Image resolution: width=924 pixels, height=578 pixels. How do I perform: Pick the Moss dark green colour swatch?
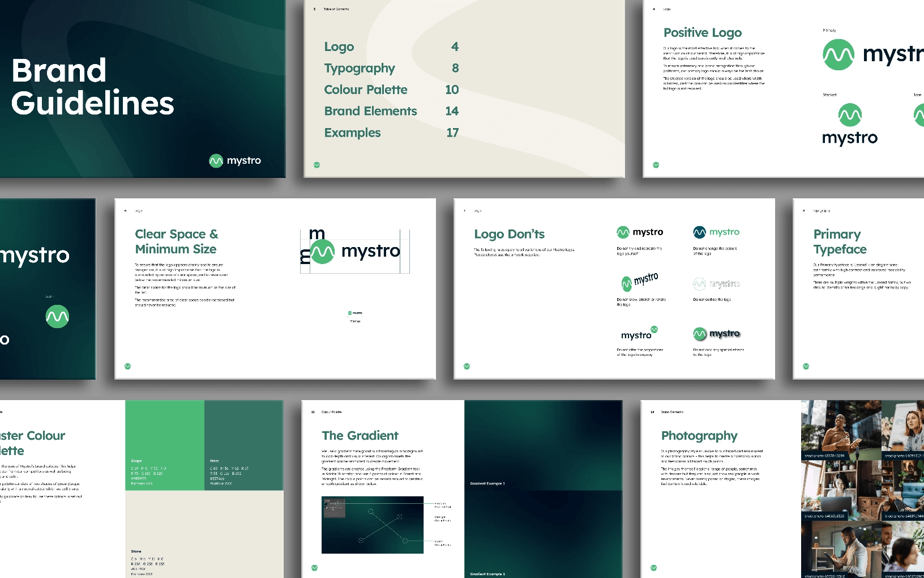pyautogui.click(x=243, y=445)
